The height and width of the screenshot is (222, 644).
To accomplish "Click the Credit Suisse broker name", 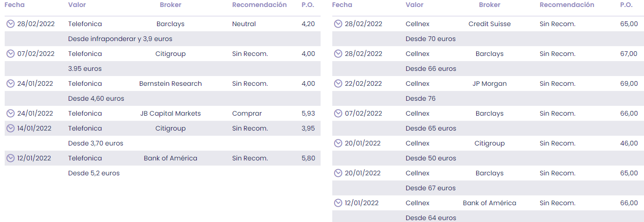I will coord(489,24).
